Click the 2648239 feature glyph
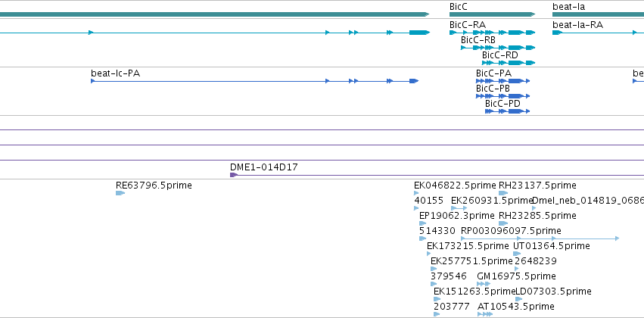The height and width of the screenshot is (318, 644). point(516,269)
